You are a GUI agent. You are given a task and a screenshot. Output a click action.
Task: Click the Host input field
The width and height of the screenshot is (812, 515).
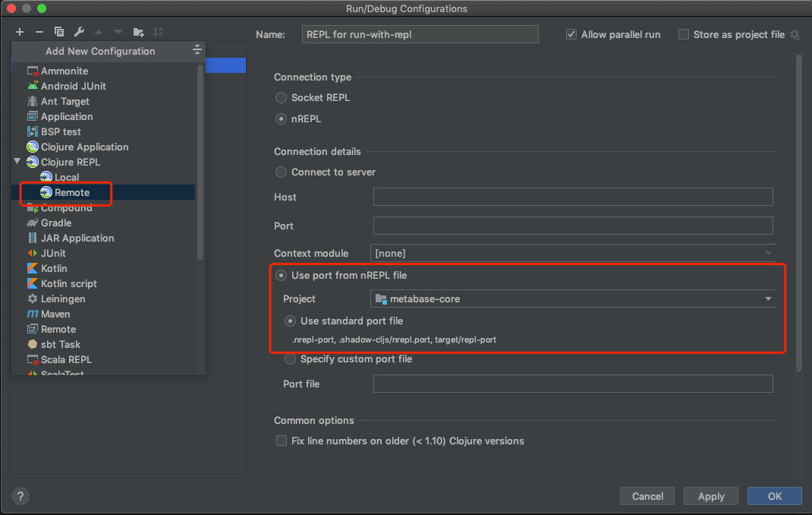[x=573, y=197]
